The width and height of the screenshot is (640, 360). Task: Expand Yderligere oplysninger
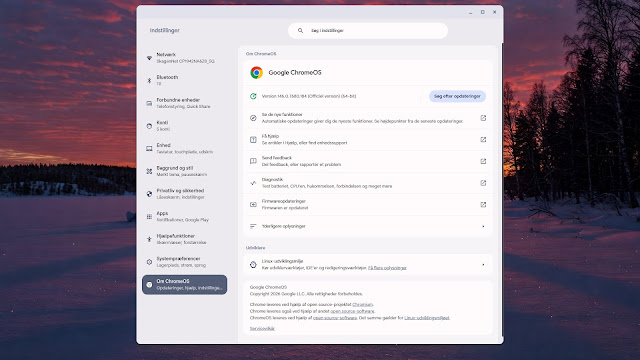tap(368, 226)
